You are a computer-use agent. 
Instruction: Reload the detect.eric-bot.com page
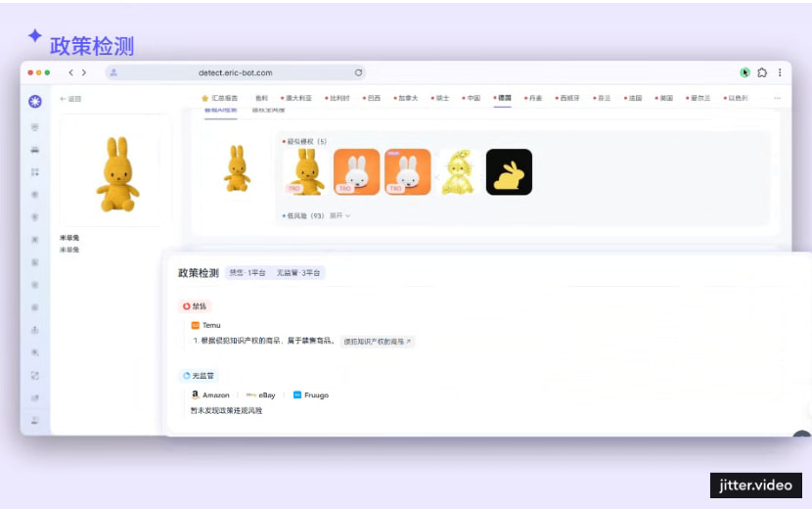pos(358,72)
